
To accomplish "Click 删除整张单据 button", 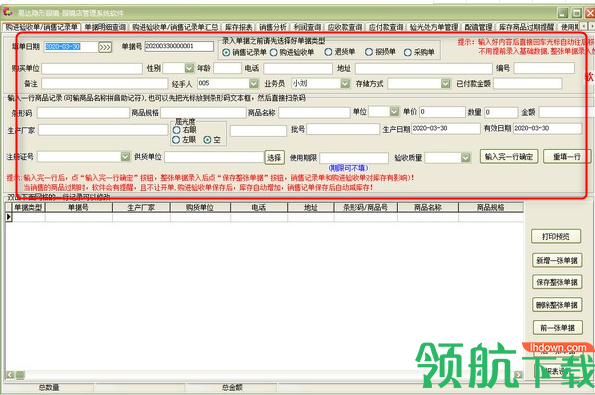I will tap(557, 305).
